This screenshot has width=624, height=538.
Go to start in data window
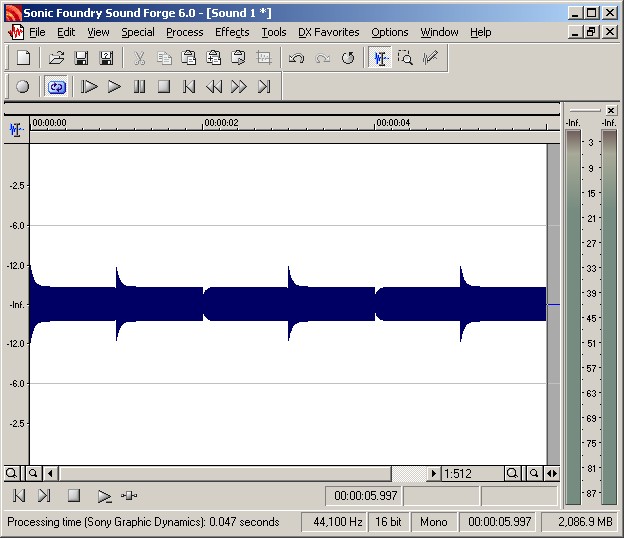pos(19,496)
